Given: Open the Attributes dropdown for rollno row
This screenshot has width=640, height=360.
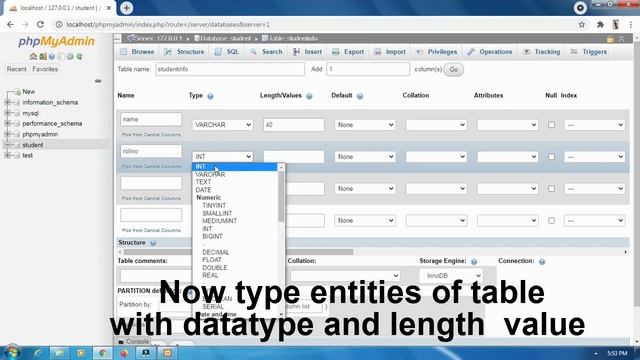Looking at the screenshot, I should (x=508, y=157).
